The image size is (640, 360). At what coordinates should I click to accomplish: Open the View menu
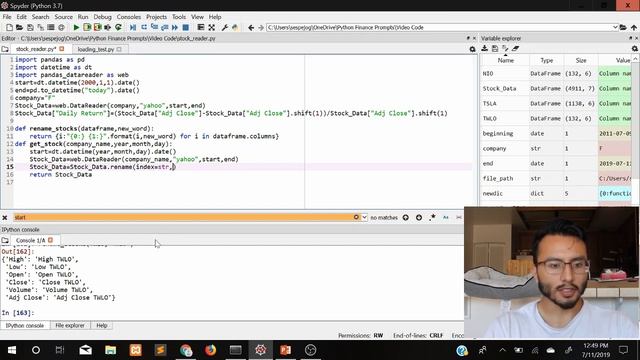point(197,17)
